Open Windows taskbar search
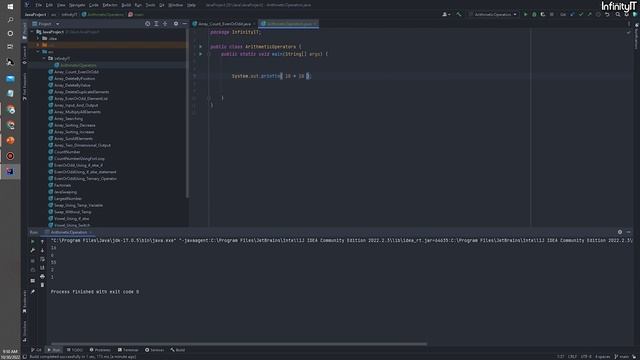This screenshot has width=640, height=360. pos(10,20)
